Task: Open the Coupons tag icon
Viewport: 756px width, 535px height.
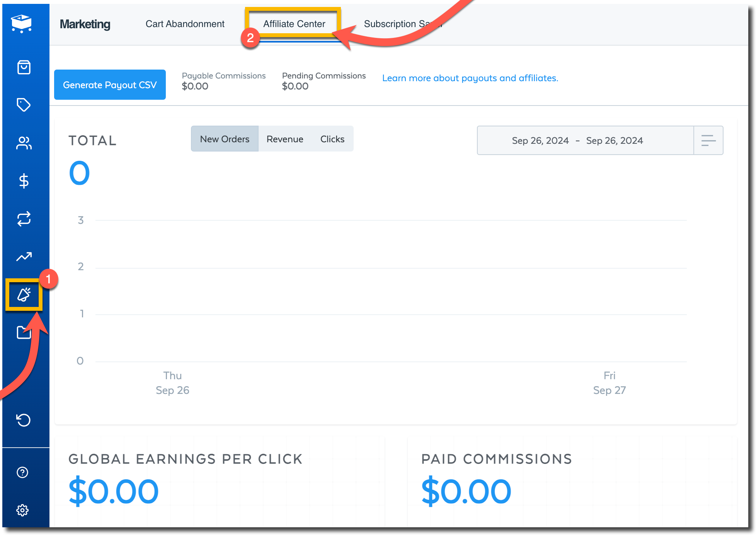Action: 24,105
